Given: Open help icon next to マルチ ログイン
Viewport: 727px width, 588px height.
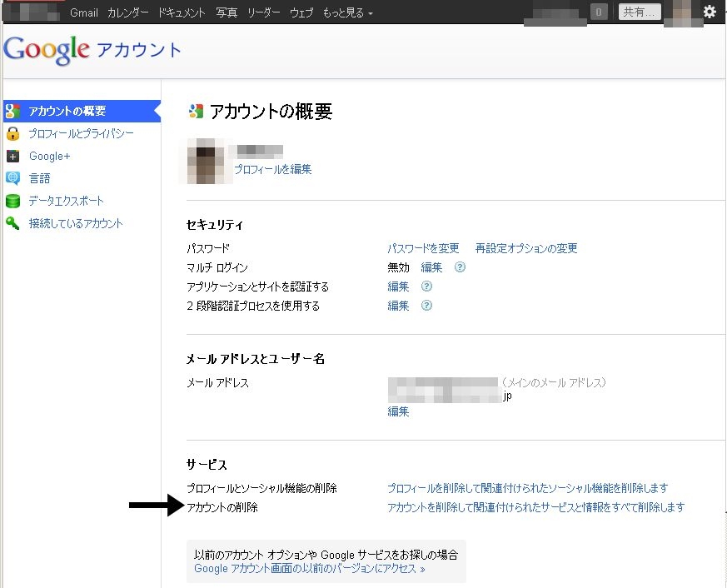Looking at the screenshot, I should [460, 267].
